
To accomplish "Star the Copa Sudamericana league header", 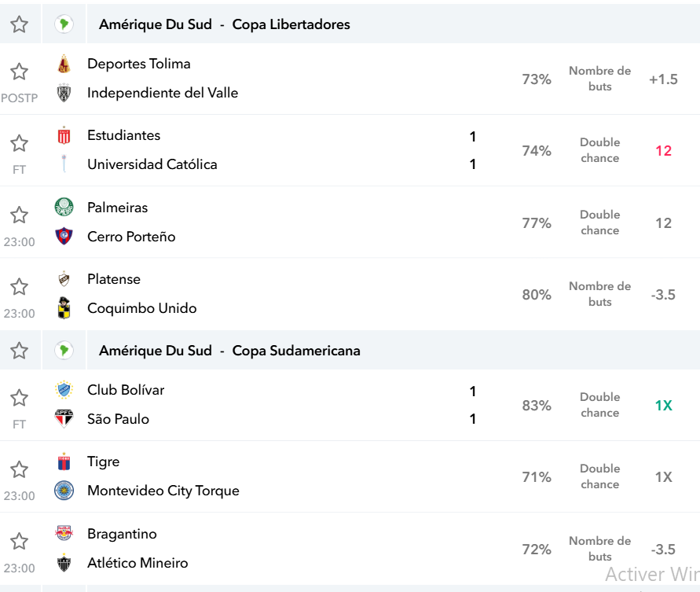I will (x=19, y=351).
